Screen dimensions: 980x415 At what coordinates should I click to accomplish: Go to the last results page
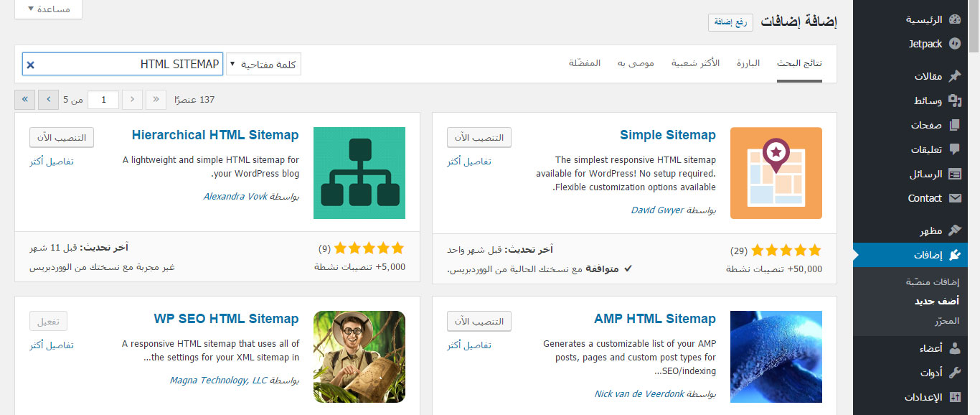pyautogui.click(x=25, y=100)
